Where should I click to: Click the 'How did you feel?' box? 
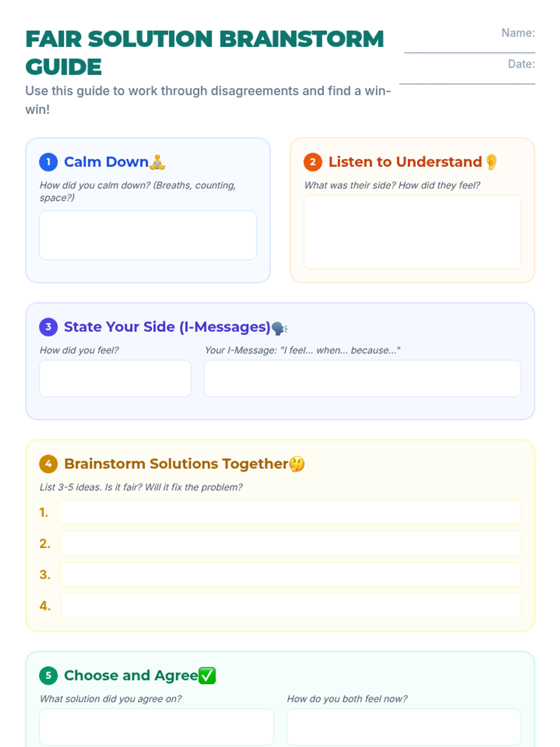pyautogui.click(x=115, y=378)
